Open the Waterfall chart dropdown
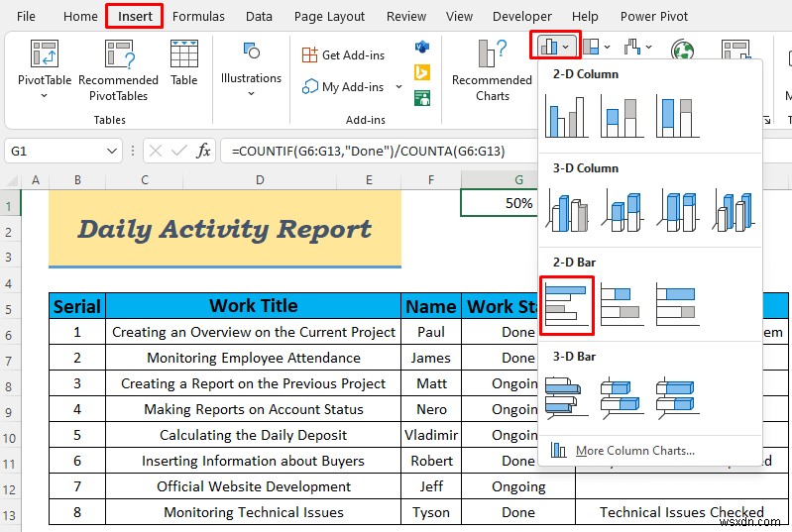The image size is (792, 532). (x=637, y=47)
